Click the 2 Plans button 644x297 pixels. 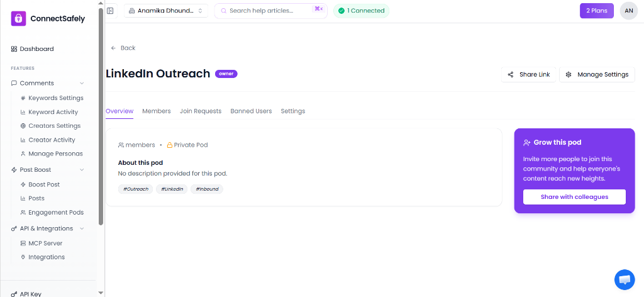pos(596,11)
